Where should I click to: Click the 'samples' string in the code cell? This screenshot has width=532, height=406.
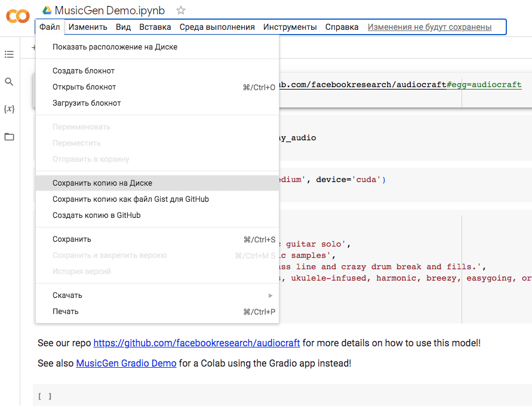coord(307,256)
